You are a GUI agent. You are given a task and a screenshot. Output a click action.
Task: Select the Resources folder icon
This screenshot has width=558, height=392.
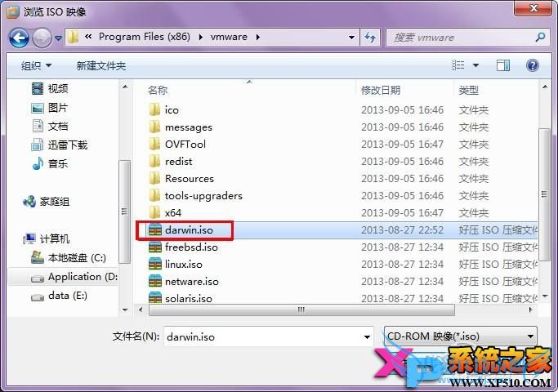click(154, 178)
